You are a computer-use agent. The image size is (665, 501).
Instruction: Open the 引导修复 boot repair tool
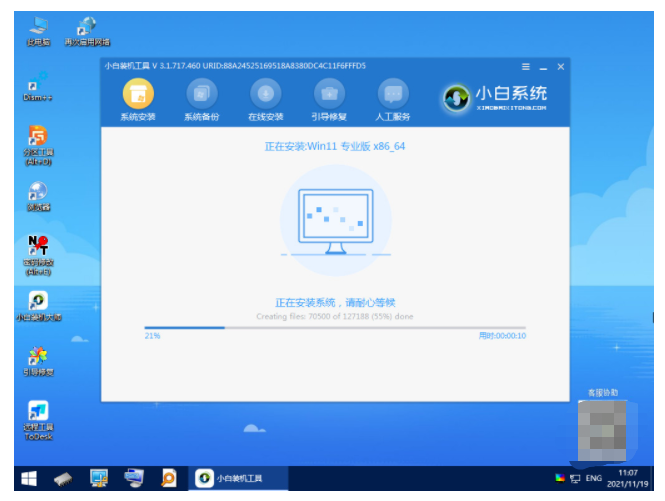pos(329,95)
